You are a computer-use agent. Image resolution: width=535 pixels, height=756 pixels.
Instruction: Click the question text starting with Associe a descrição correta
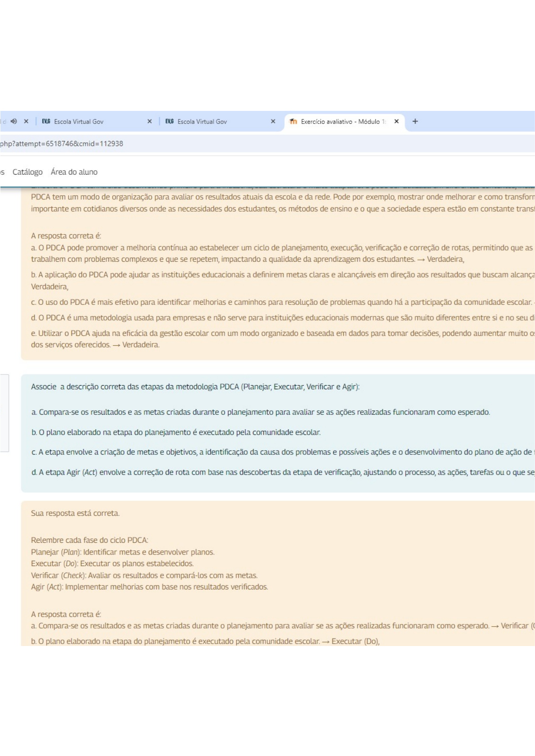tap(195, 387)
